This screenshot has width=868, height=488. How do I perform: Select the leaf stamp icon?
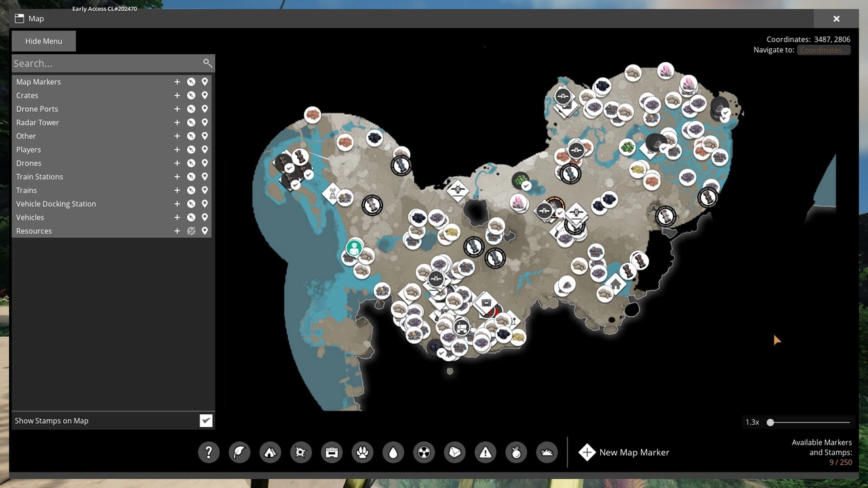(239, 452)
